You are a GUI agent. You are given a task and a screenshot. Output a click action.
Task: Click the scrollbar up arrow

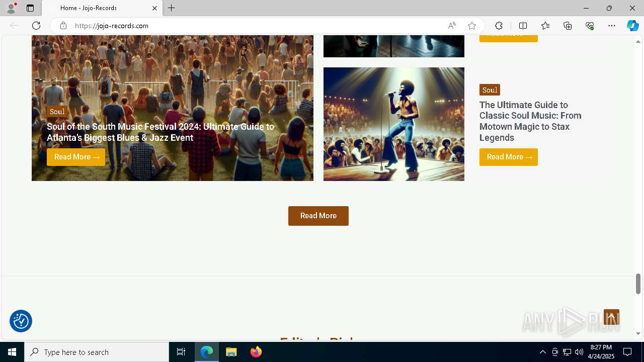(x=638, y=41)
